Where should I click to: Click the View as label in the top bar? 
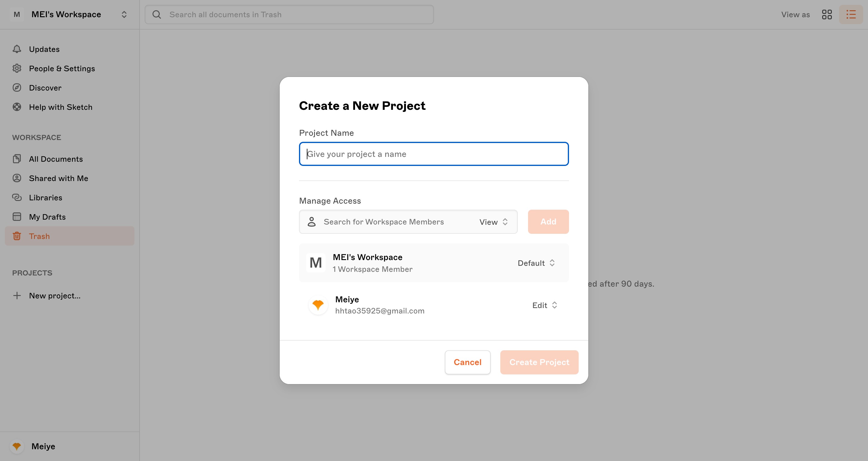tap(796, 14)
